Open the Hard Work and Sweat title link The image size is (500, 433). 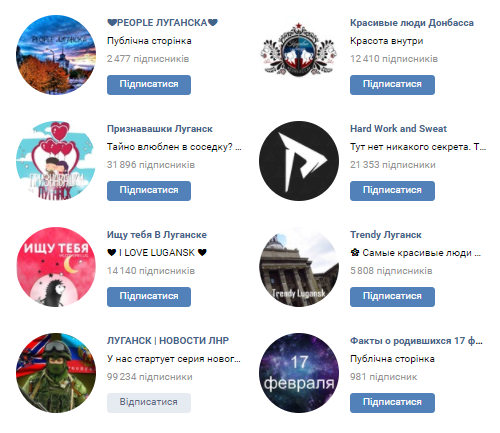click(398, 129)
